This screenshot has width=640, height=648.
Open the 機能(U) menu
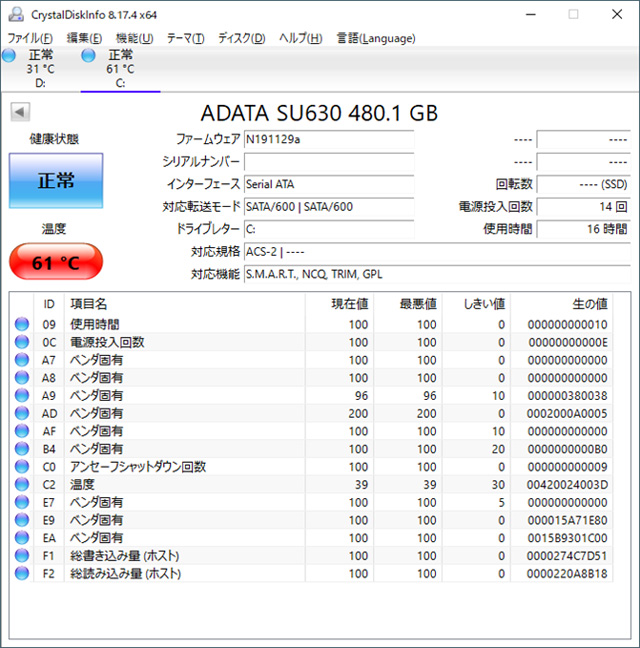pos(135,38)
